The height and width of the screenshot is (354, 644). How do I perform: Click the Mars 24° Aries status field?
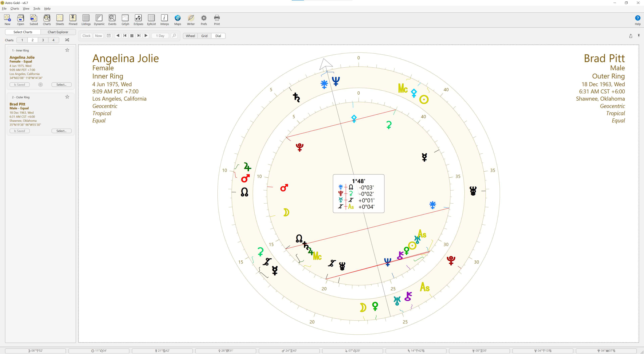pyautogui.click(x=289, y=351)
